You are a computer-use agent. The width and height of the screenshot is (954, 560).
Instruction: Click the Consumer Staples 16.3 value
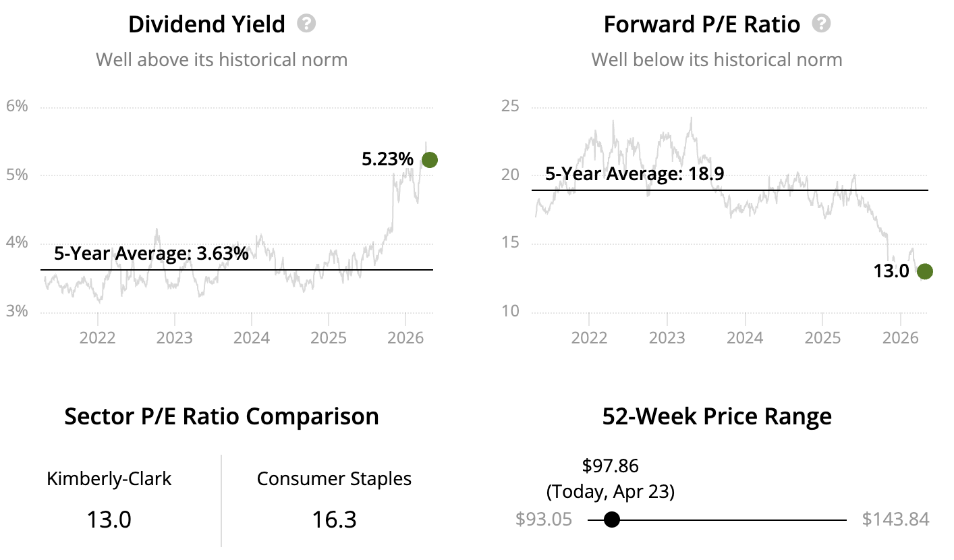coord(334,520)
